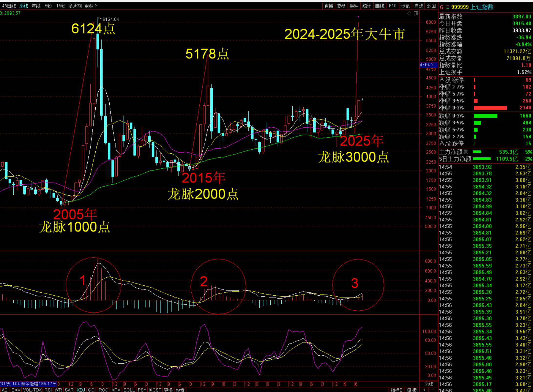Switch indicator to BOLL
This screenshot has width=533, height=392.
click(129, 390)
